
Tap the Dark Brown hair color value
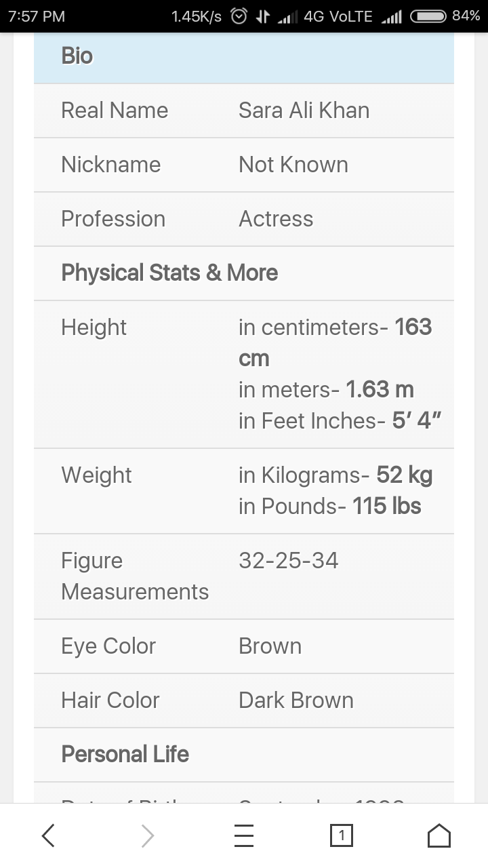296,701
